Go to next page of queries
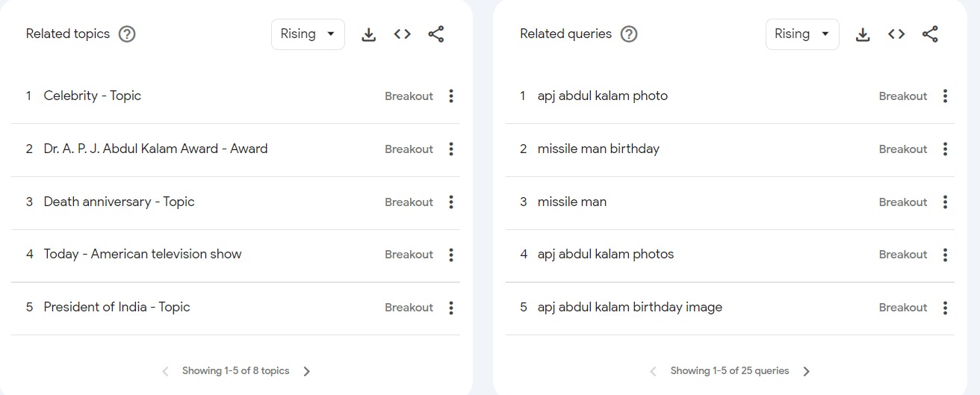Image resolution: width=980 pixels, height=395 pixels. coord(807,371)
